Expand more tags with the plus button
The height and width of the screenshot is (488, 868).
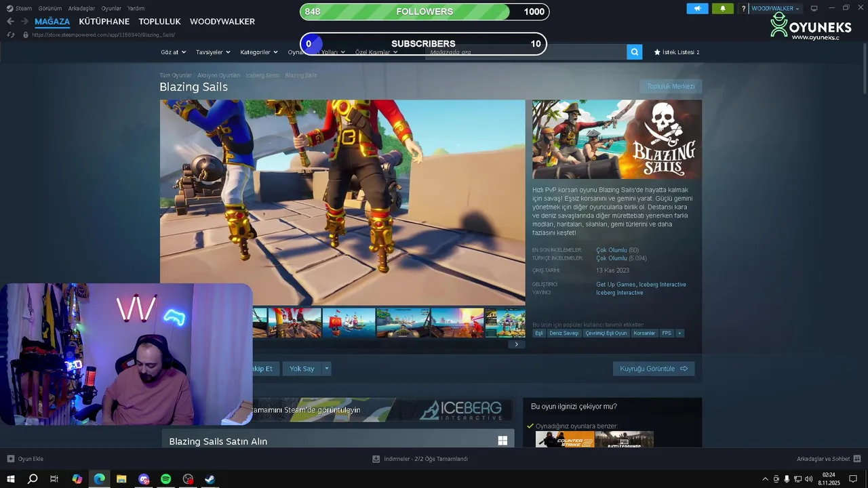[679, 333]
